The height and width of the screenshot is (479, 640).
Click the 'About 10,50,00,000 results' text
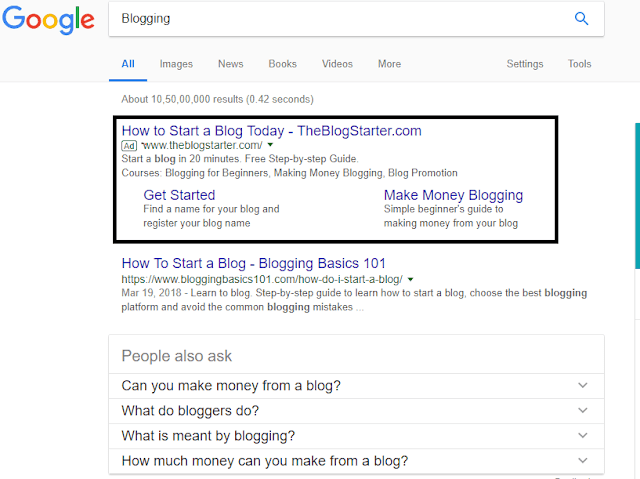click(x=217, y=99)
